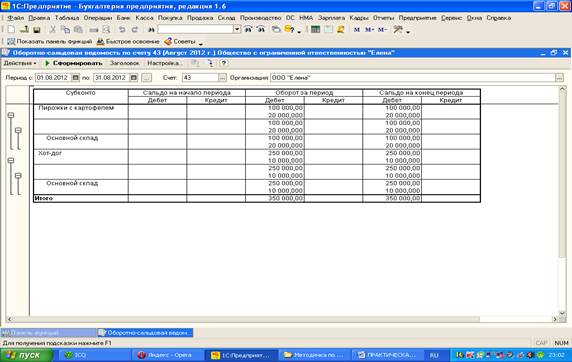572x362 pixels.
Task: Collapse the outer group for Хот-дог
Action: pos(11,161)
